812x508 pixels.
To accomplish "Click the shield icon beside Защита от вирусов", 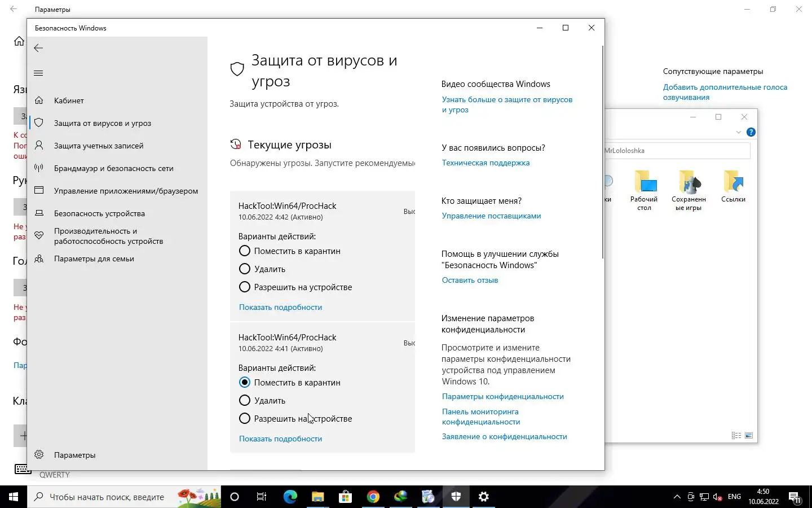I will [39, 123].
